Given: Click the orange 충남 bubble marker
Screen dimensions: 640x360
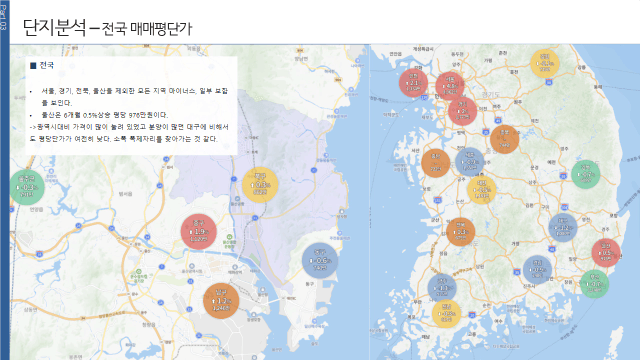Looking at the screenshot, I should pos(436,163).
